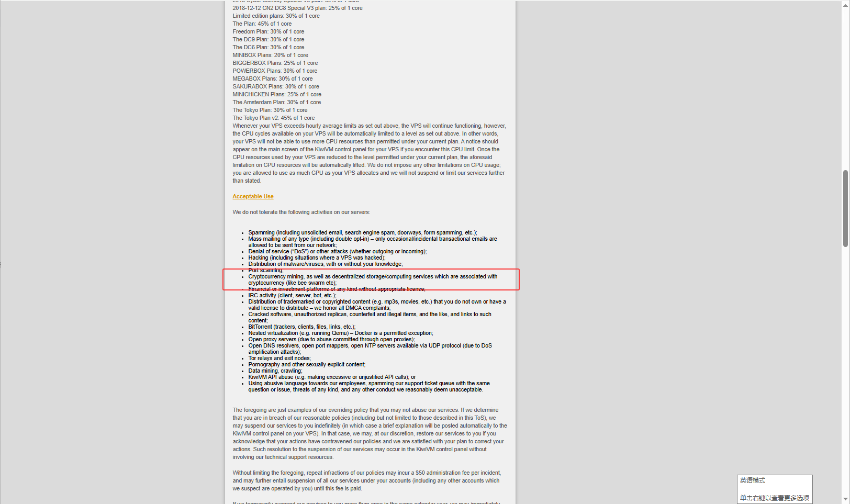Click the Hacking list item

317,257
